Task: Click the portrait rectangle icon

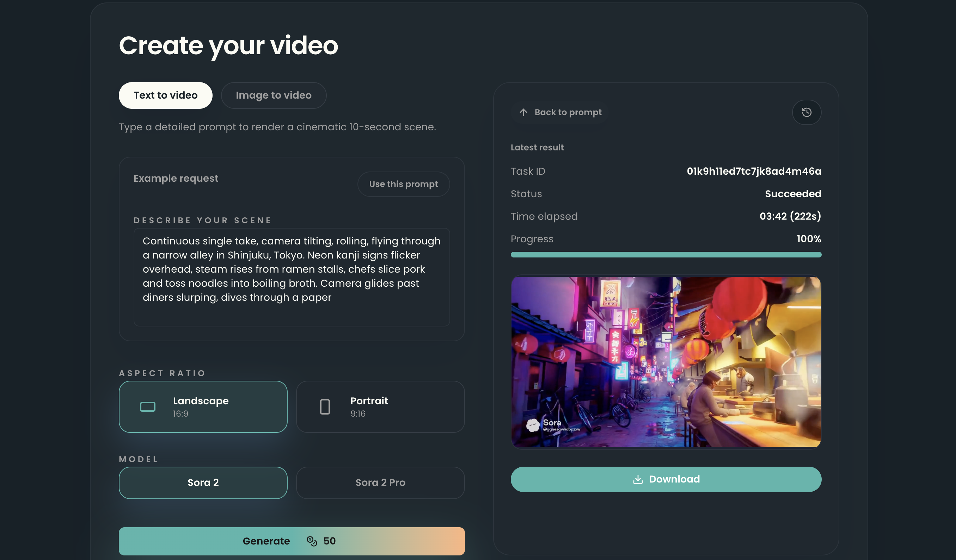Action: [325, 407]
